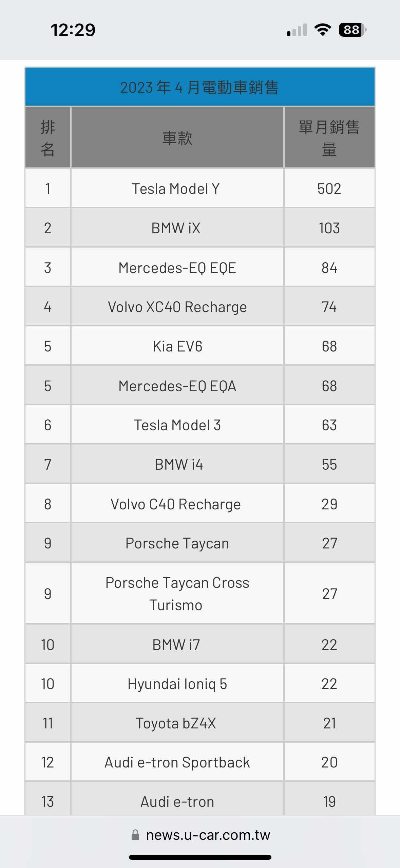
Task: Tap the Mercedes-EQ EQE entry
Action: 177,268
